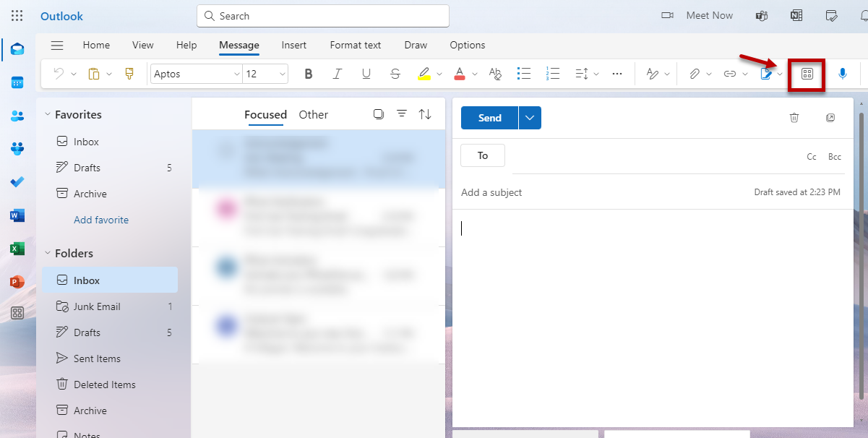This screenshot has height=438, width=868.
Task: Start dictation with the microphone icon
Action: (x=842, y=74)
